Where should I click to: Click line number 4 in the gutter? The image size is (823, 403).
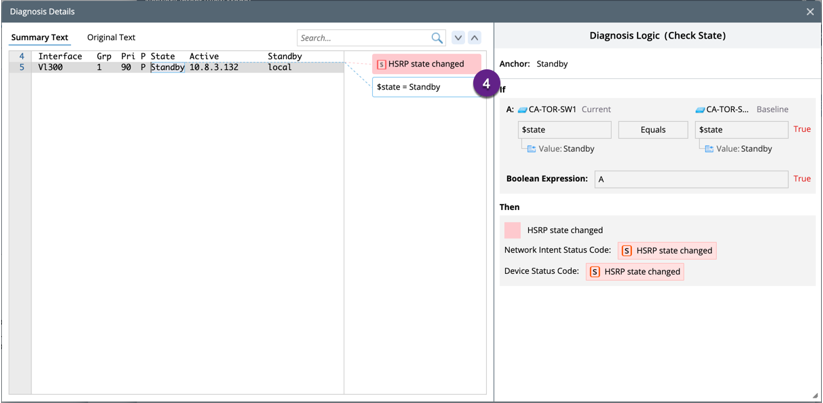tap(22, 56)
